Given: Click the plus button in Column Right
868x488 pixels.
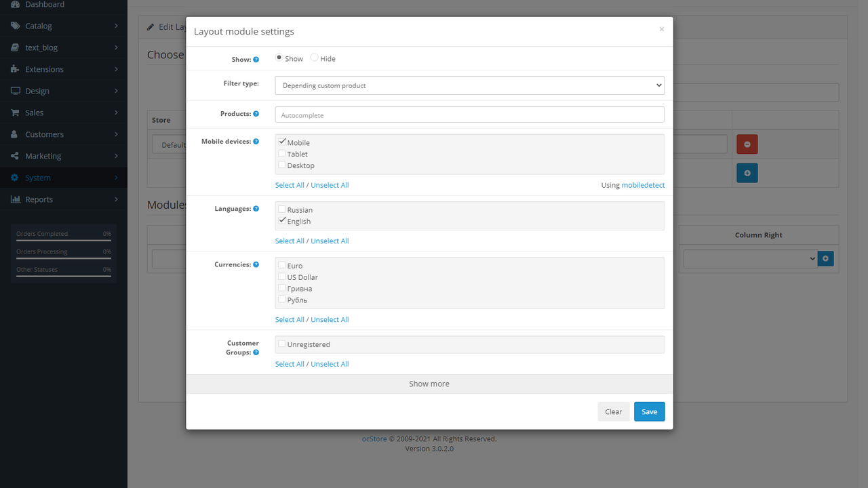Looking at the screenshot, I should click(825, 258).
